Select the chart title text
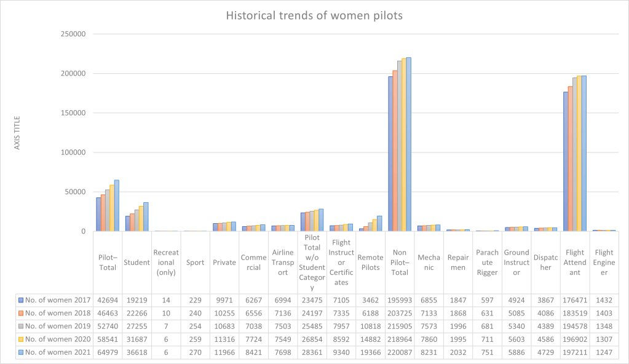Image resolution: width=629 pixels, height=364 pixels. click(x=314, y=15)
